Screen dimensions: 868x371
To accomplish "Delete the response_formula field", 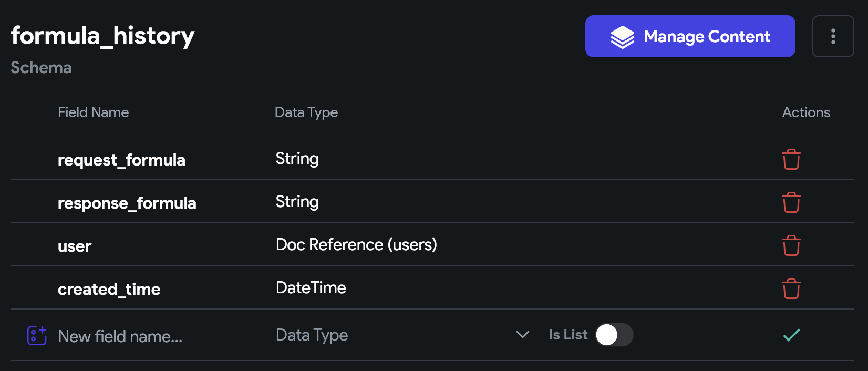I will click(791, 203).
